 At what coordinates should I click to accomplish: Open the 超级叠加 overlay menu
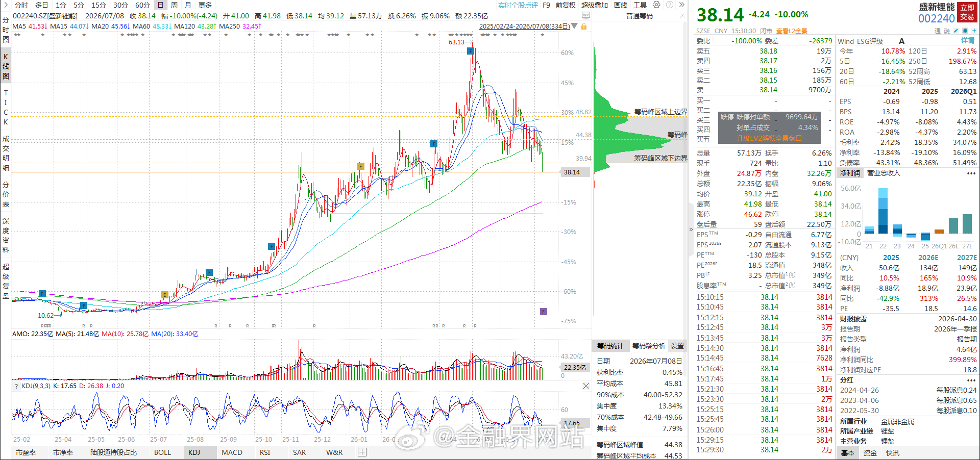point(595,5)
